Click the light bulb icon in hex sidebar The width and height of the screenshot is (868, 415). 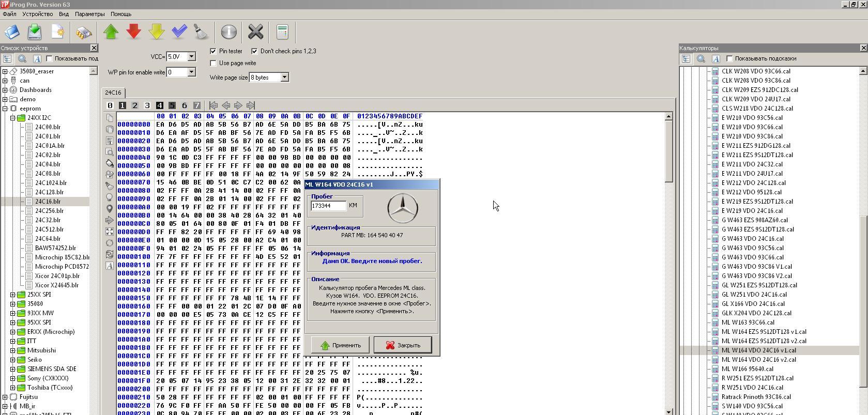pyautogui.click(x=110, y=197)
